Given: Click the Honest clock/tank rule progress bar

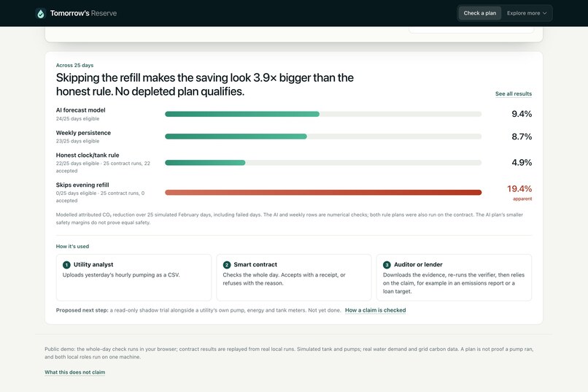Looking at the screenshot, I should tap(323, 163).
